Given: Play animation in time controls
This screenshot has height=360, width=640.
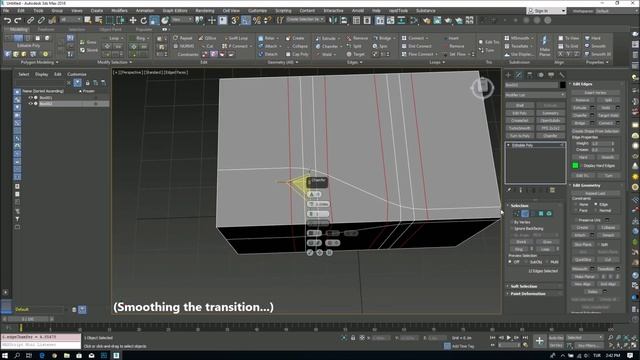Looking at the screenshot, I should 509,338.
